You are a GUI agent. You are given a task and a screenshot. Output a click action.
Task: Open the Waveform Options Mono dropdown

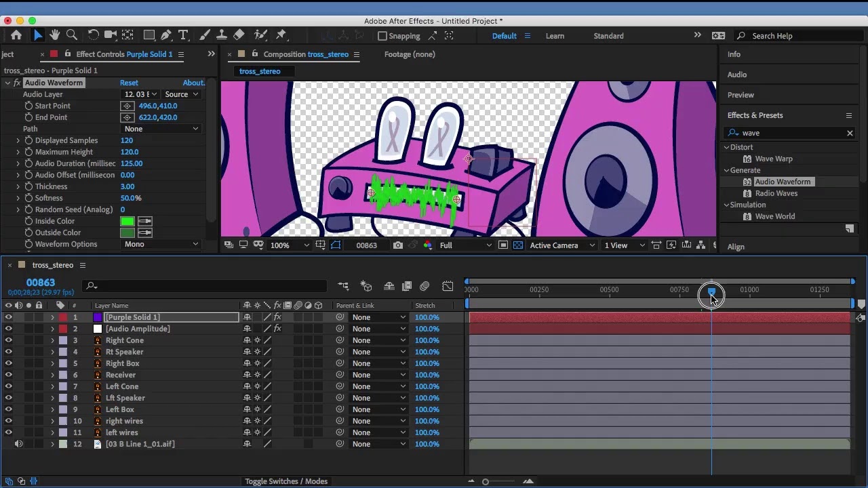point(161,244)
